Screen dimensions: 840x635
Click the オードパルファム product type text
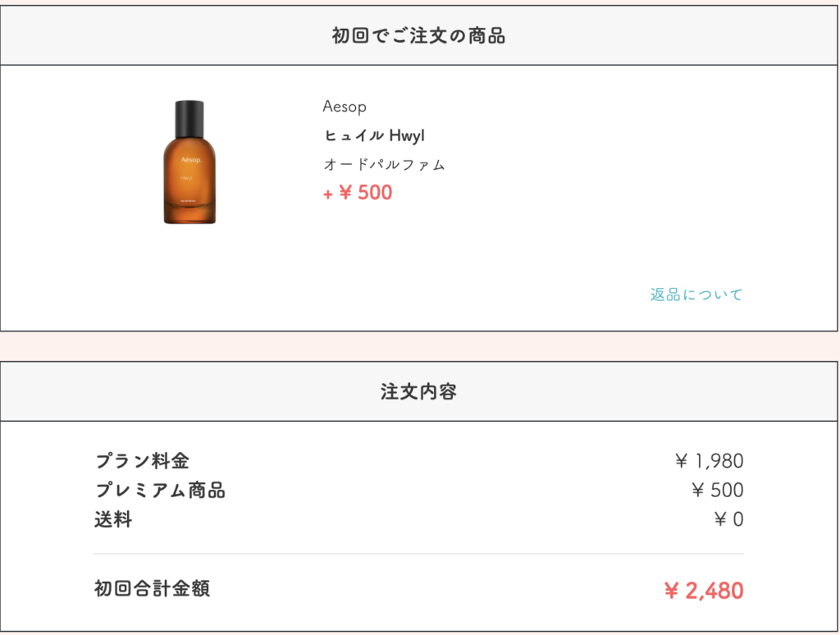click(x=384, y=165)
